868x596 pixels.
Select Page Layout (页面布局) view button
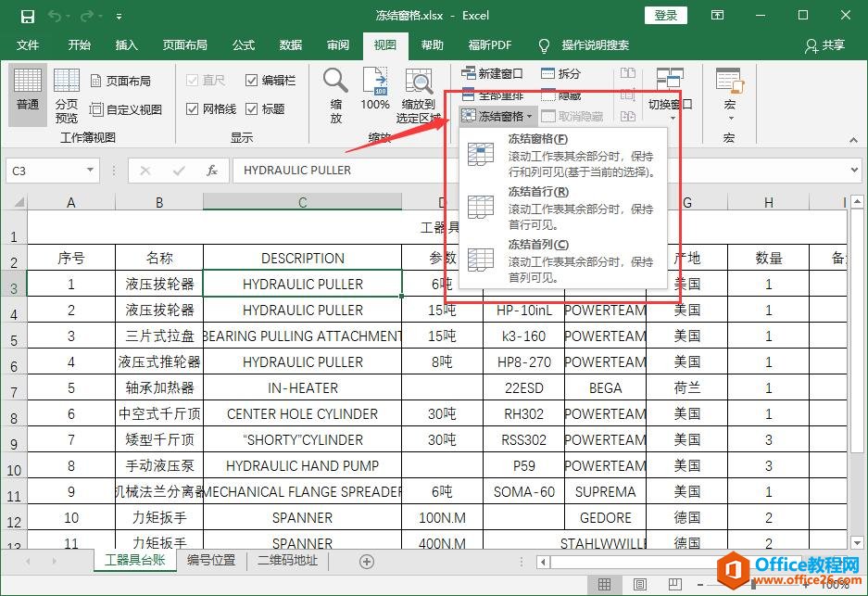[x=120, y=81]
